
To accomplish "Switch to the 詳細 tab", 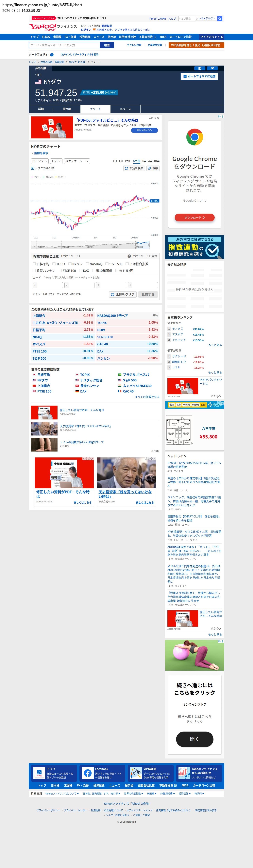I will [x=41, y=109].
